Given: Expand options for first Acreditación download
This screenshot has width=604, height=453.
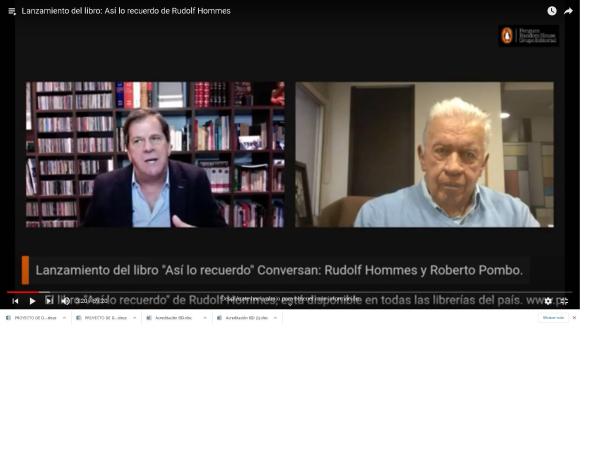Looking at the screenshot, I should point(205,318).
